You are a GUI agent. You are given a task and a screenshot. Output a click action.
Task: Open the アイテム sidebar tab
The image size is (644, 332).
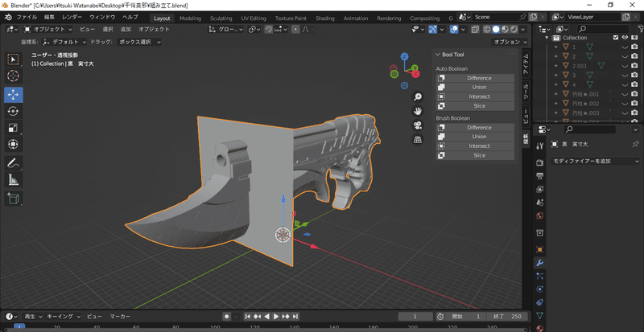pyautogui.click(x=526, y=64)
